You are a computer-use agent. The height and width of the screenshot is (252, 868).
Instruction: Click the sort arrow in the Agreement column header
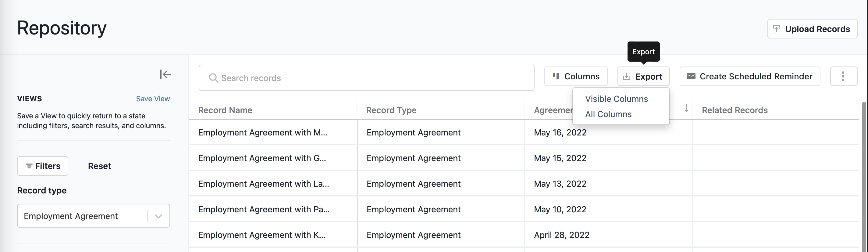(x=686, y=109)
